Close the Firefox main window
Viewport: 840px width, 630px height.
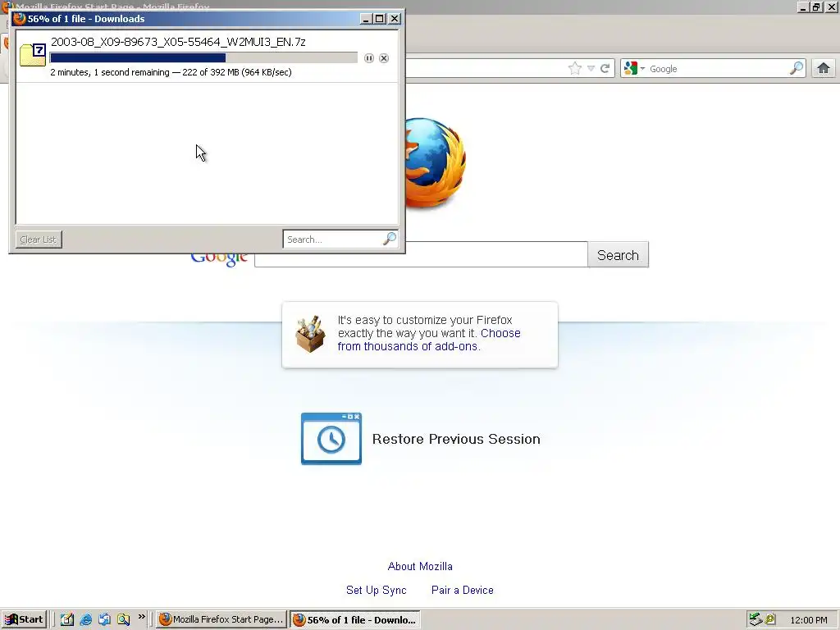tap(832, 7)
